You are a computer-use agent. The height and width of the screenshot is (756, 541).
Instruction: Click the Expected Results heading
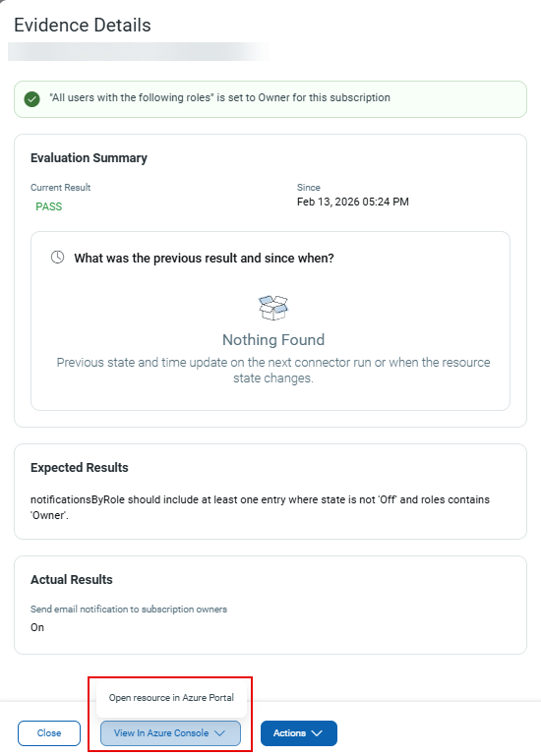point(80,467)
